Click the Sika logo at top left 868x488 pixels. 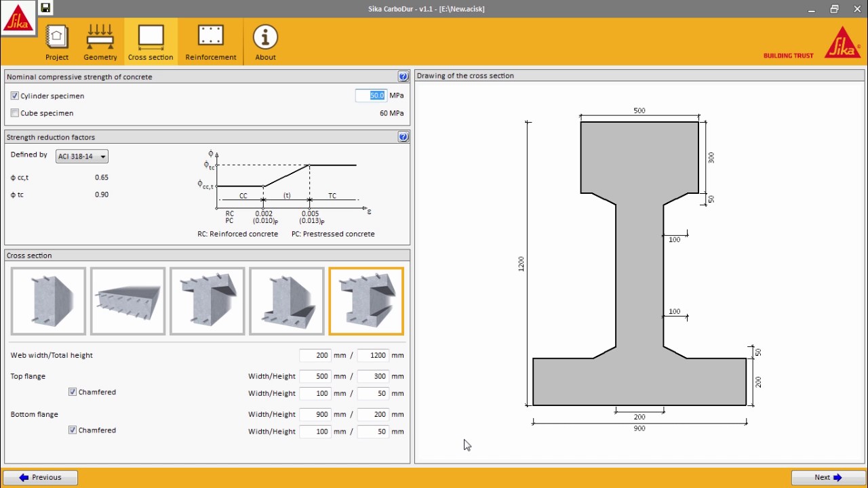(x=18, y=18)
